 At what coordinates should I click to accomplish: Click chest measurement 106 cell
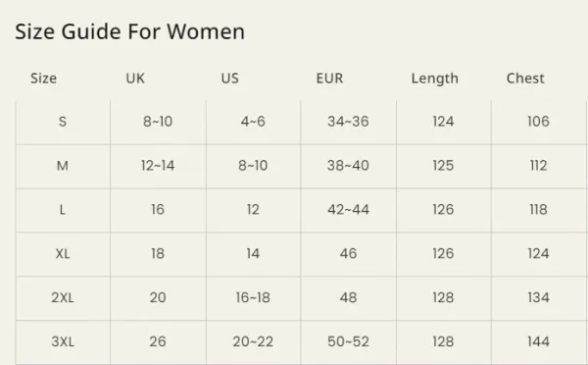538,122
